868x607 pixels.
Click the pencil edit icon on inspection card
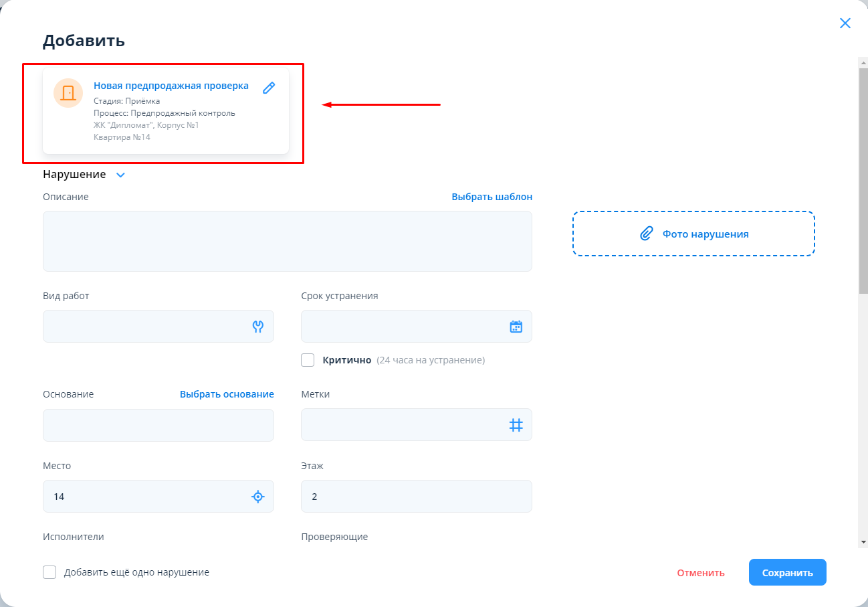269,88
